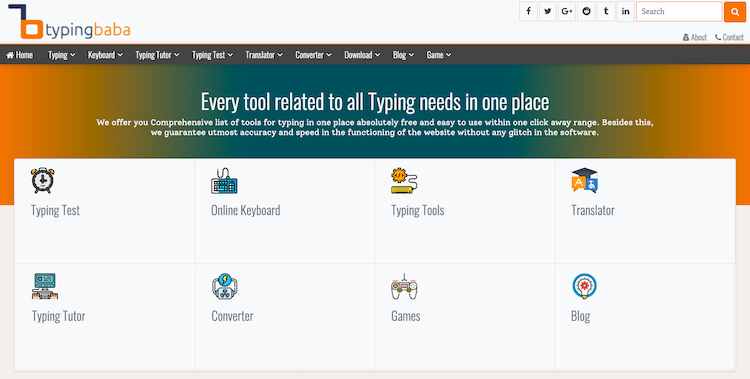Expand the Translator dropdown menu
Viewport: 750px width, 379px height.
pyautogui.click(x=264, y=55)
